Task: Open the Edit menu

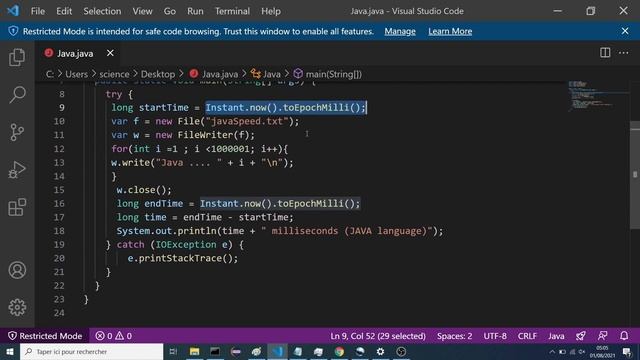Action: pos(64,11)
